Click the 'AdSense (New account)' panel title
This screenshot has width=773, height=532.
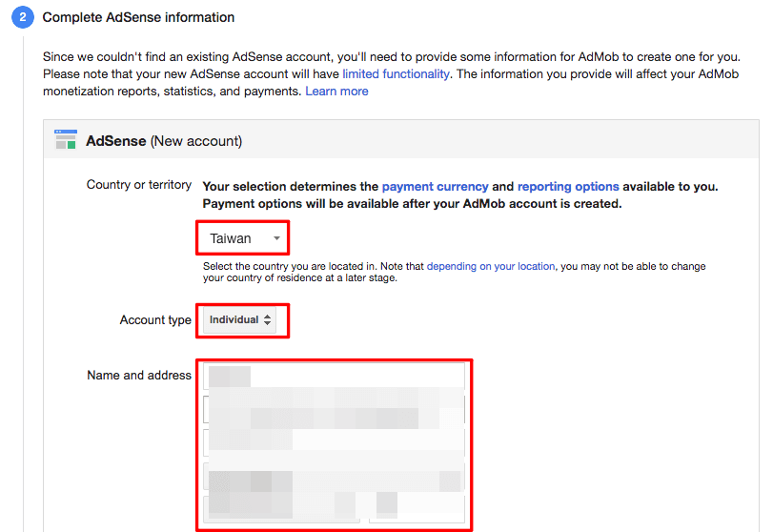tap(164, 141)
